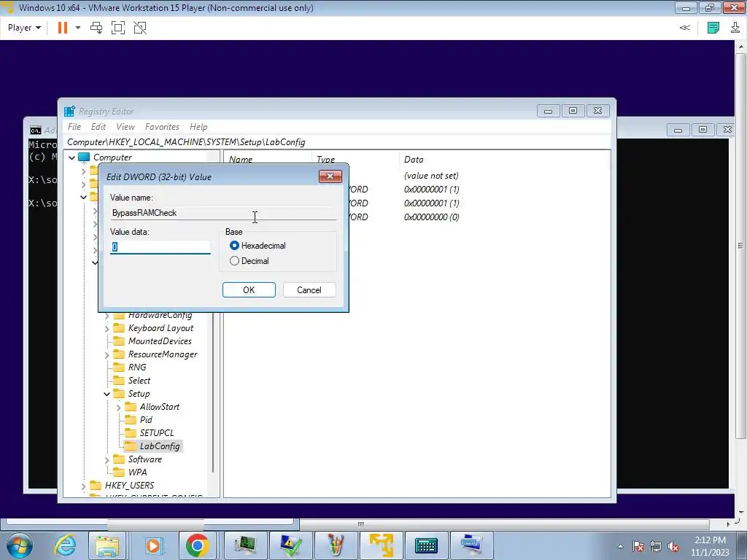
Task: Select the WPA key
Action: point(137,472)
